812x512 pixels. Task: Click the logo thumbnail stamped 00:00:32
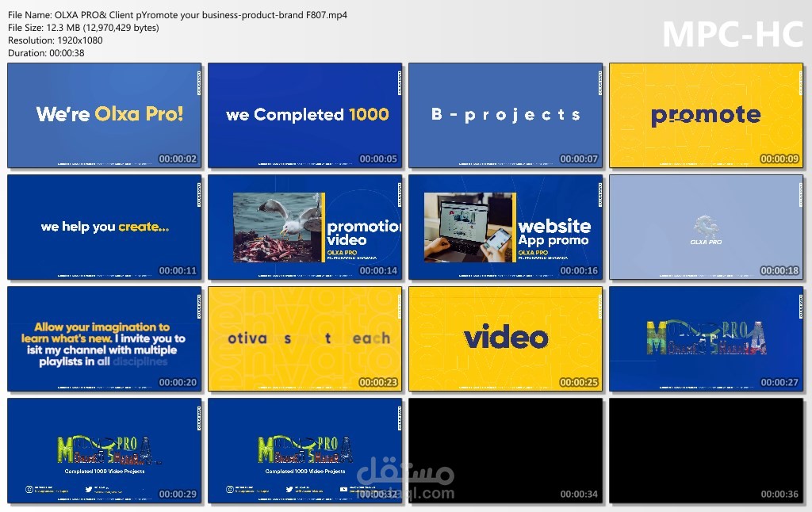(305, 451)
